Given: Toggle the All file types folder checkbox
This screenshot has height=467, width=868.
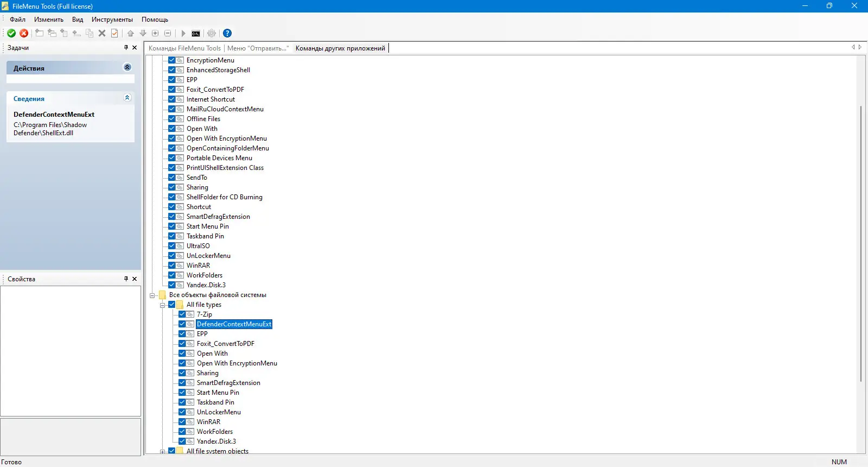Looking at the screenshot, I should (172, 305).
